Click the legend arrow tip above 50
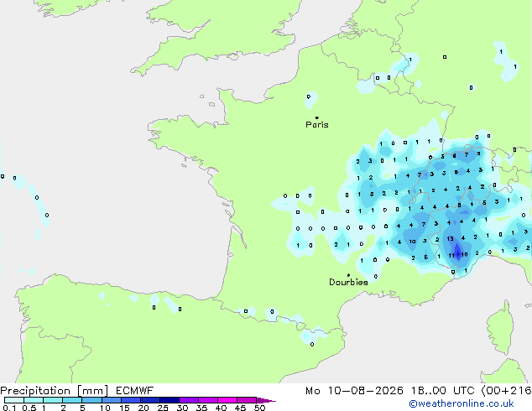 [266, 400]
